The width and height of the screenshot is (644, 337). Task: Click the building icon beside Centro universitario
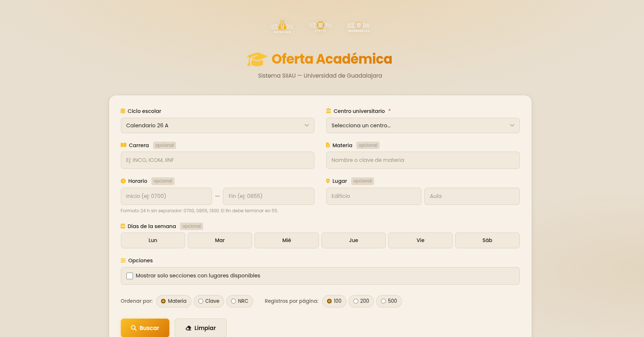click(328, 111)
